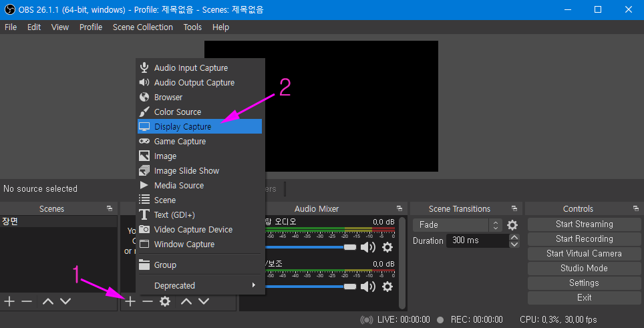644x328 pixels.
Task: Pop out the Scene Transitions dock
Action: click(514, 208)
